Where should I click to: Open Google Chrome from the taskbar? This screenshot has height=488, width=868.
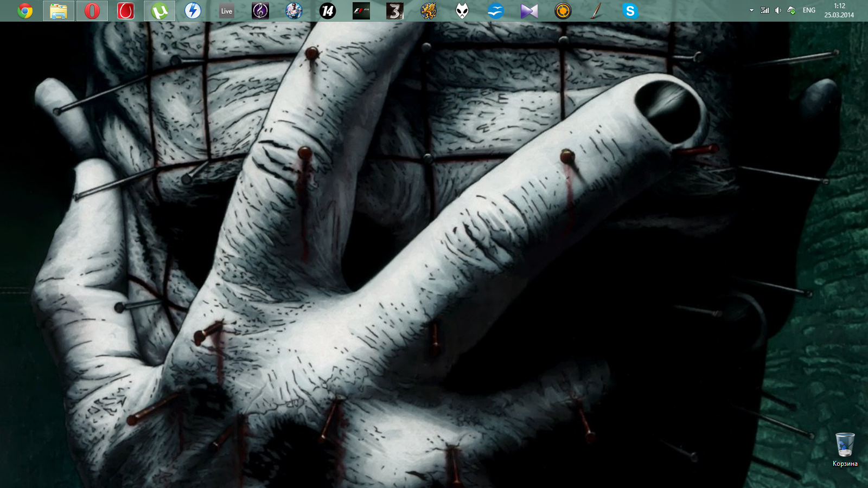coord(25,11)
